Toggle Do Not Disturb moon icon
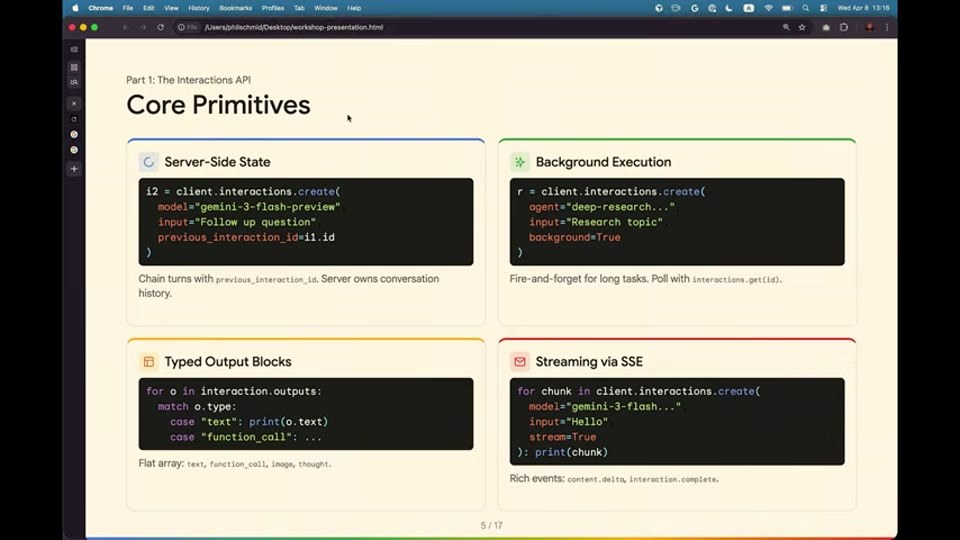960x540 pixels. click(x=729, y=8)
